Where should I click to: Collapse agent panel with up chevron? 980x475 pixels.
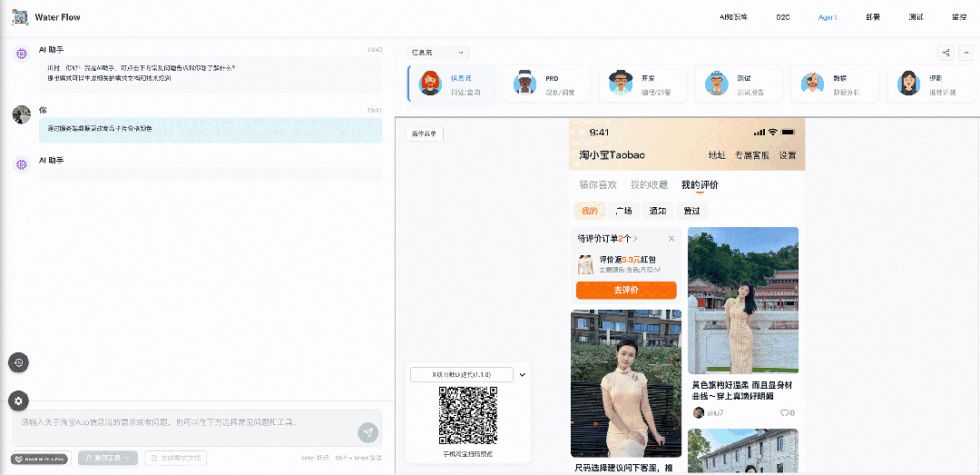(966, 53)
